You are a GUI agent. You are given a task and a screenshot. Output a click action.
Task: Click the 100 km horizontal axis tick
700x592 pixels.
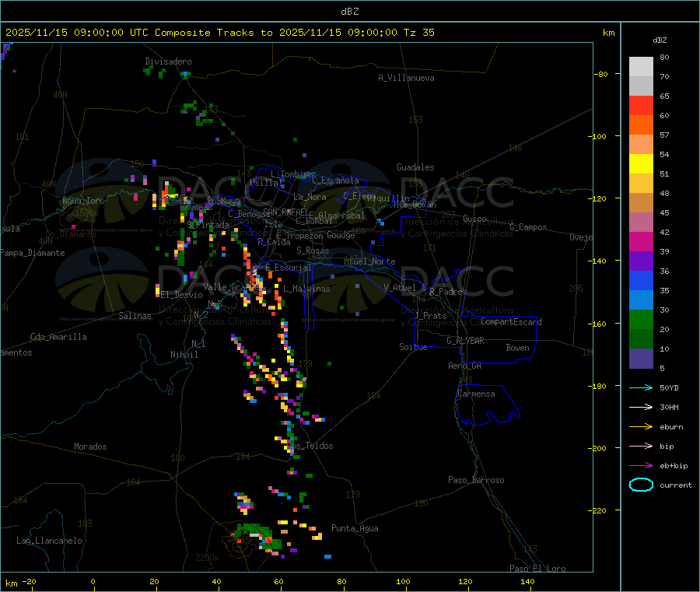[403, 581]
